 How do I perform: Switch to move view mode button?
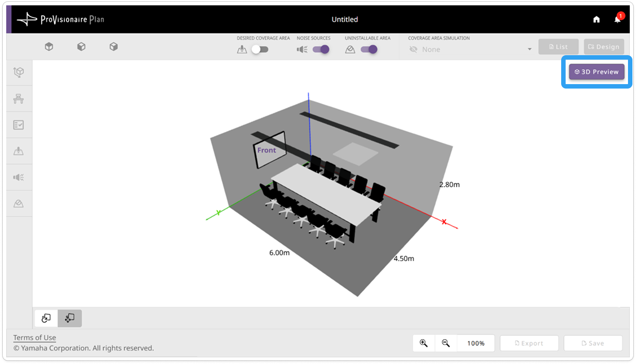(x=69, y=318)
